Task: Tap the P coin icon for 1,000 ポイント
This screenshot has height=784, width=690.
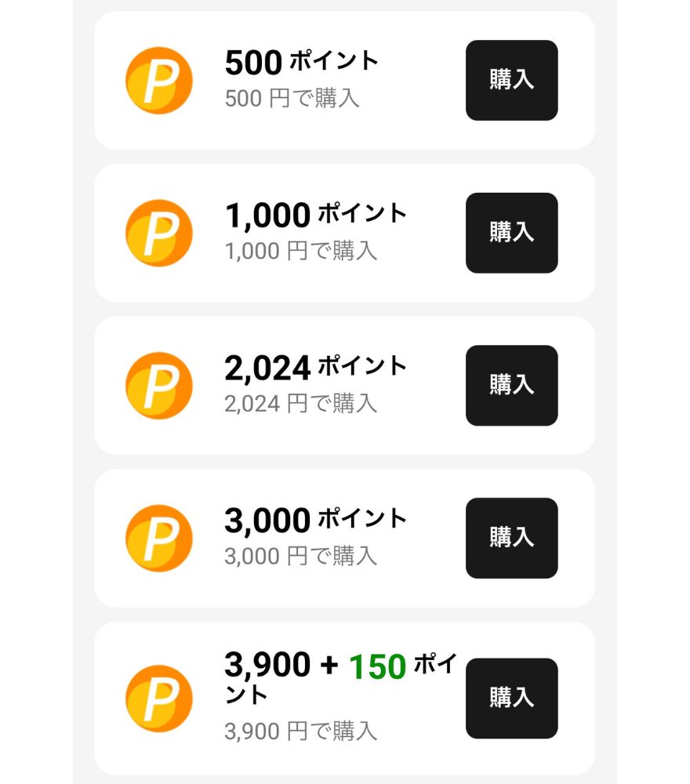Action: 158,233
